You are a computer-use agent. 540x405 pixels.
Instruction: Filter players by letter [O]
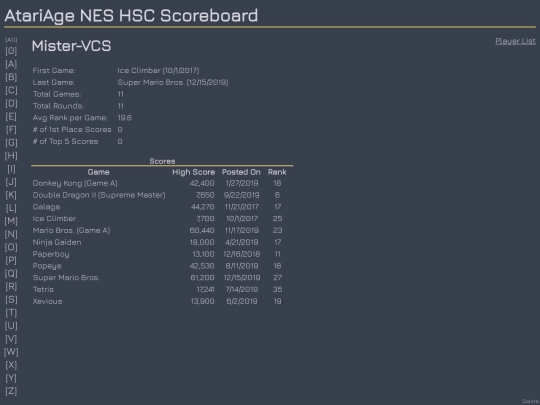pyautogui.click(x=11, y=247)
